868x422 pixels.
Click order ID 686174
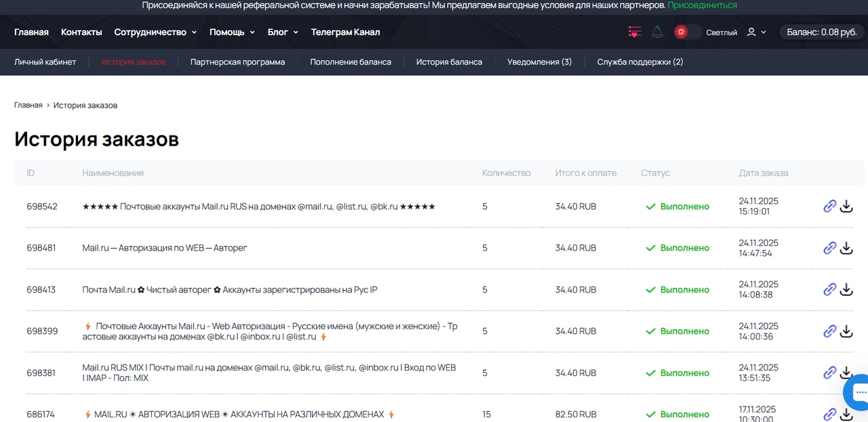pos(41,414)
